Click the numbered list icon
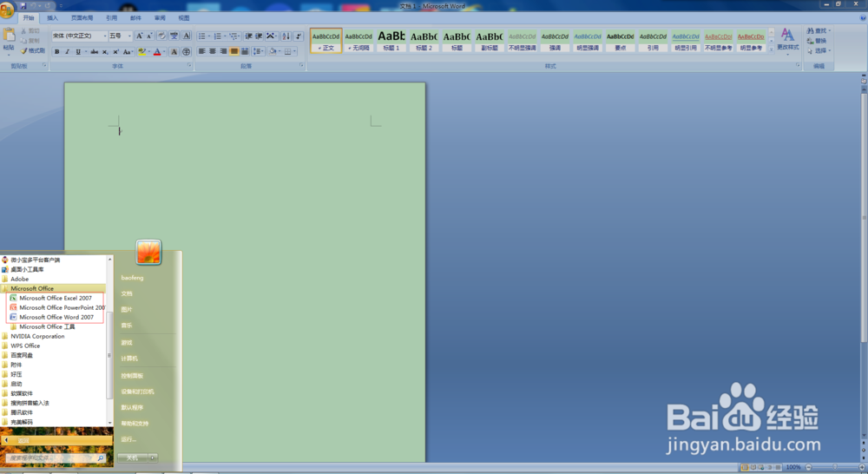 click(218, 36)
